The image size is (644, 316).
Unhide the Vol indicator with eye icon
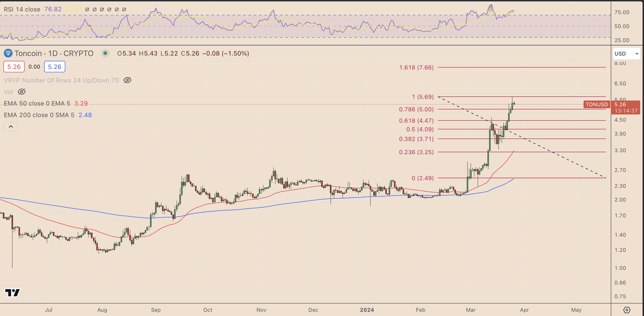click(22, 92)
